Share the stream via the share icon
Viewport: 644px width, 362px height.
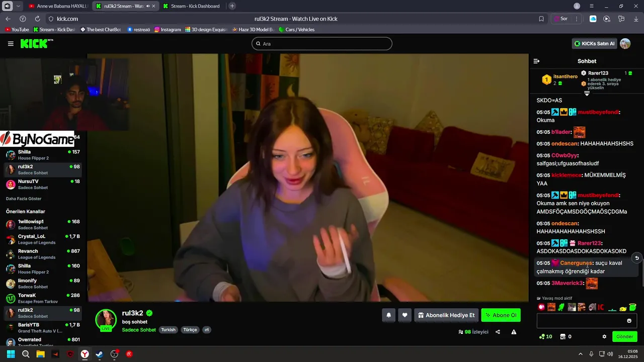pos(498,332)
